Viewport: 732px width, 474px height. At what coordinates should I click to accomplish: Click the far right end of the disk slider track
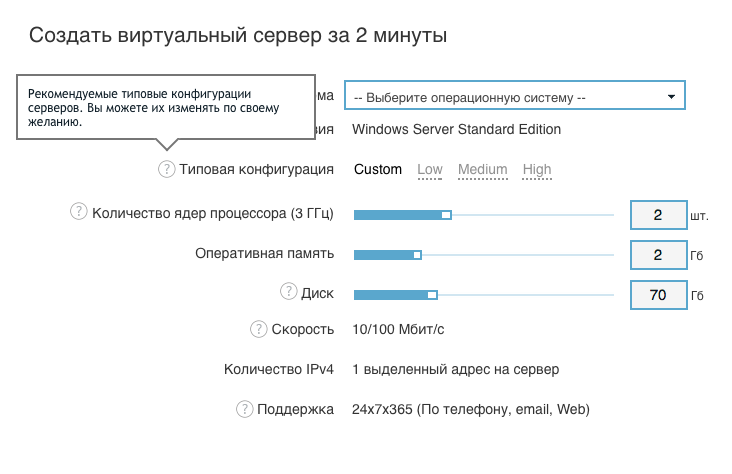click(611, 294)
